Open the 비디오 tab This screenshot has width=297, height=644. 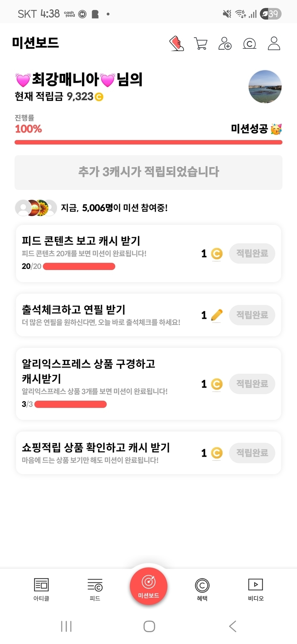tap(255, 589)
